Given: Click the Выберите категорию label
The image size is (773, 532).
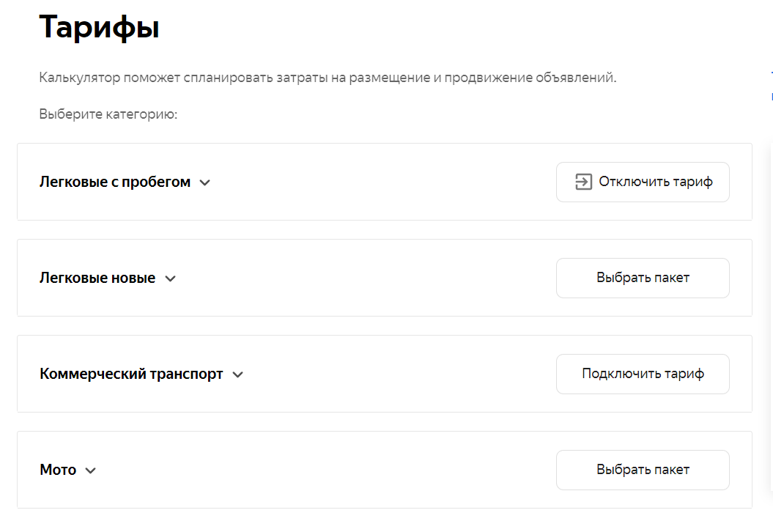Looking at the screenshot, I should pyautogui.click(x=108, y=114).
